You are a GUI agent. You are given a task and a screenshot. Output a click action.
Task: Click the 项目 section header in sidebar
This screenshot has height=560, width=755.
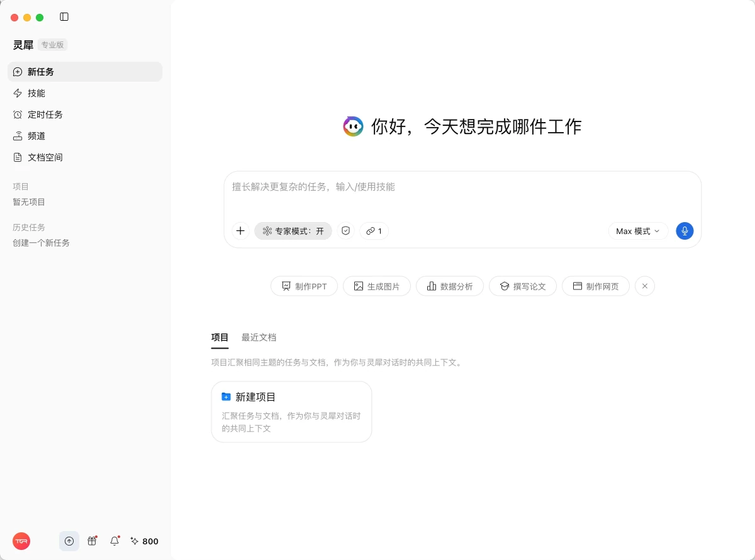click(x=21, y=186)
